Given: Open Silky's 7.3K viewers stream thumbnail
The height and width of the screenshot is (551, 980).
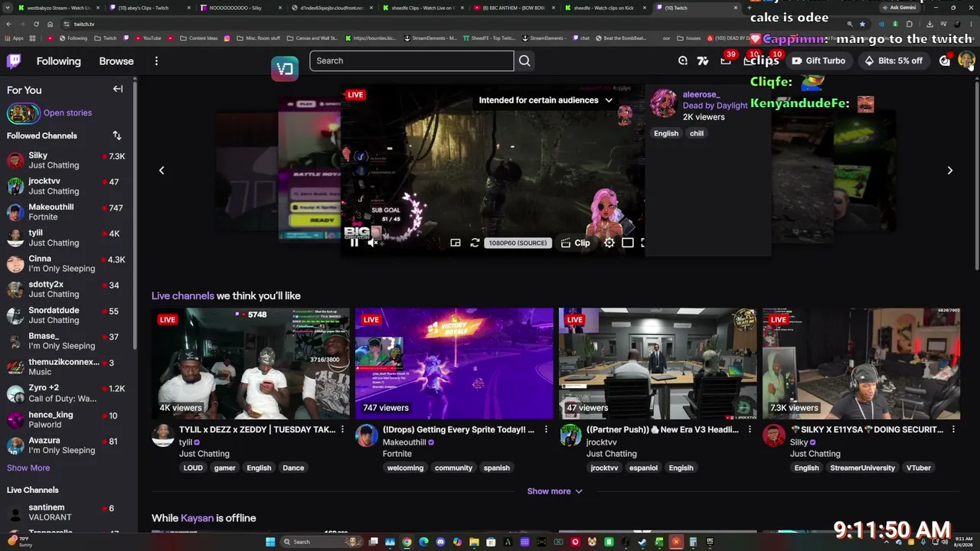Looking at the screenshot, I should 861,364.
